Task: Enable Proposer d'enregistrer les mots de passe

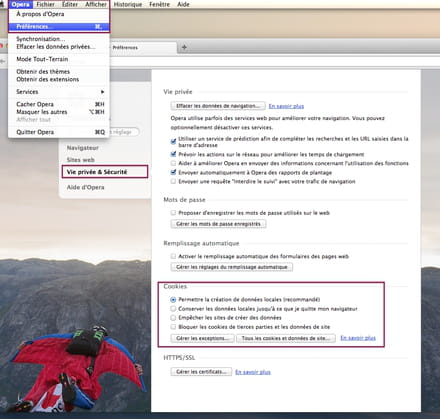Action: tap(173, 213)
